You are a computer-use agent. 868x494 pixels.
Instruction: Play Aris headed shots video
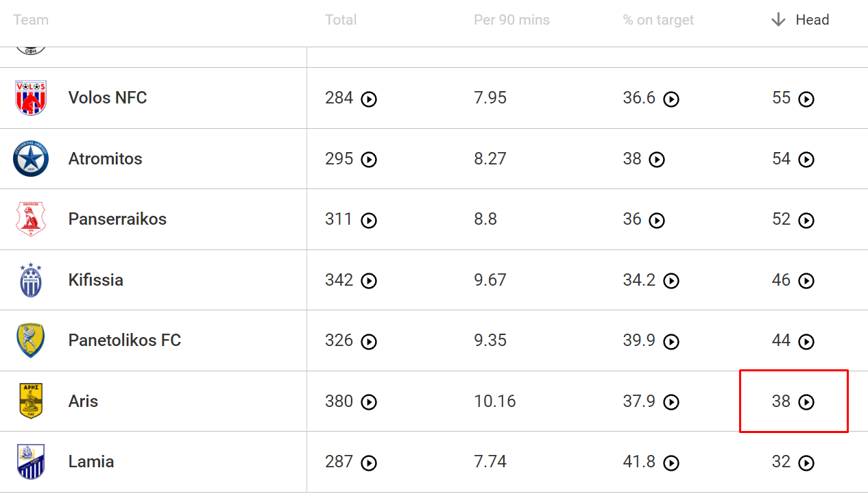(x=806, y=402)
